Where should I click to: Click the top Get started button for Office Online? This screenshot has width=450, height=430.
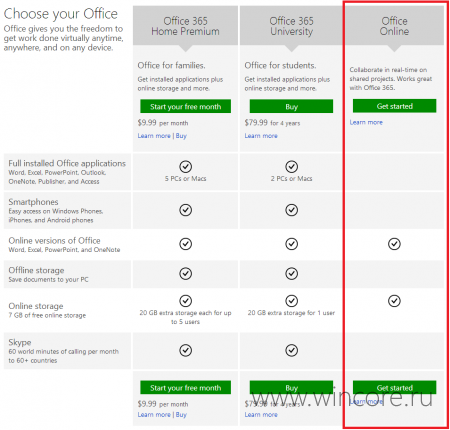click(394, 106)
